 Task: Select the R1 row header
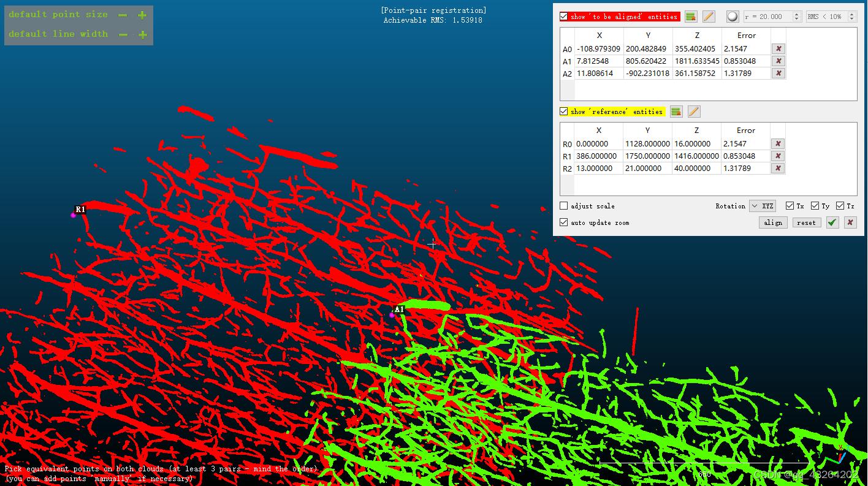click(567, 156)
